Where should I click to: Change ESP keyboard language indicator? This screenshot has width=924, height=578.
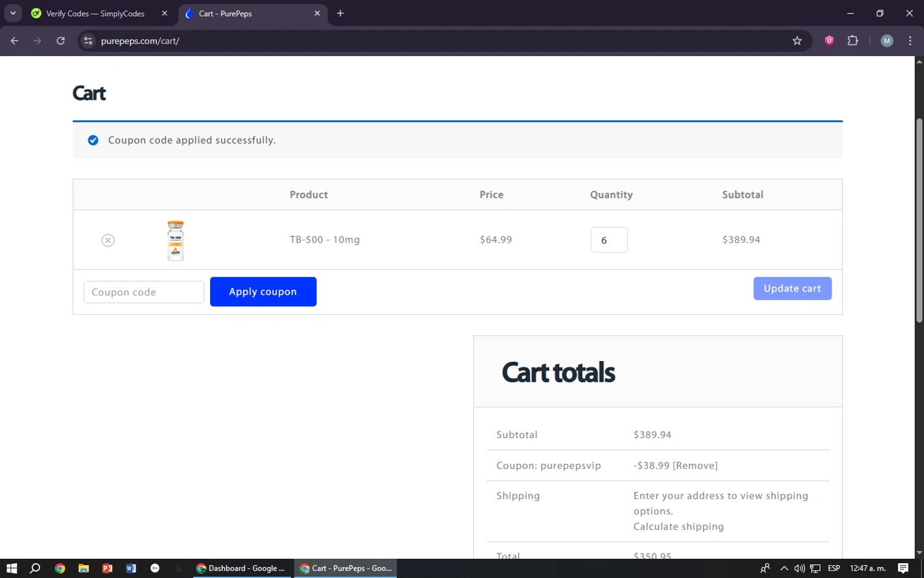point(834,568)
